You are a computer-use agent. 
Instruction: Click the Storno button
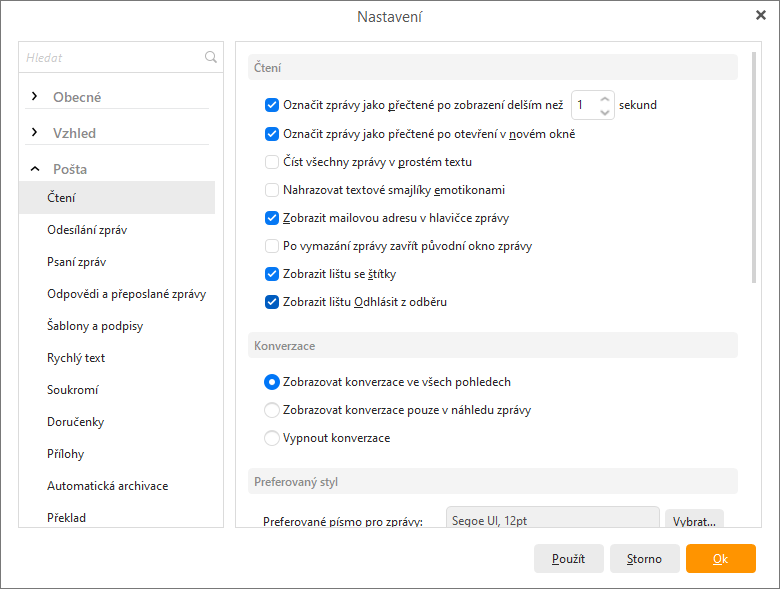click(x=644, y=559)
